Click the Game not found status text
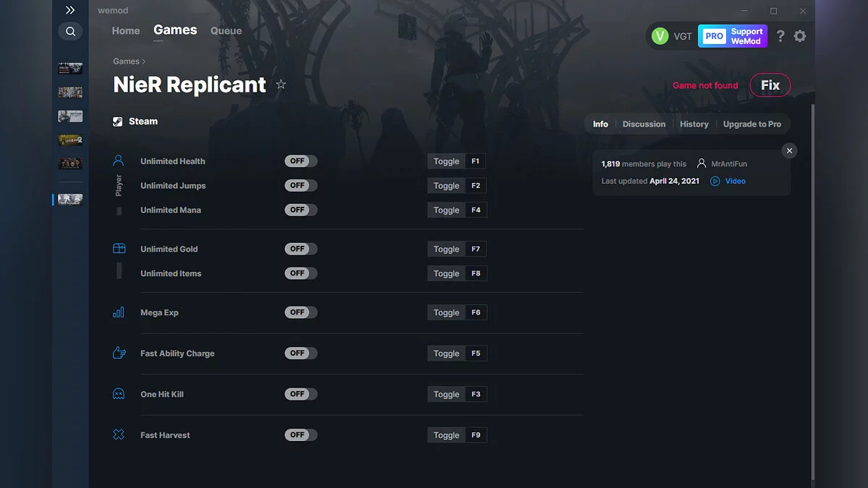This screenshot has height=488, width=868. (705, 85)
